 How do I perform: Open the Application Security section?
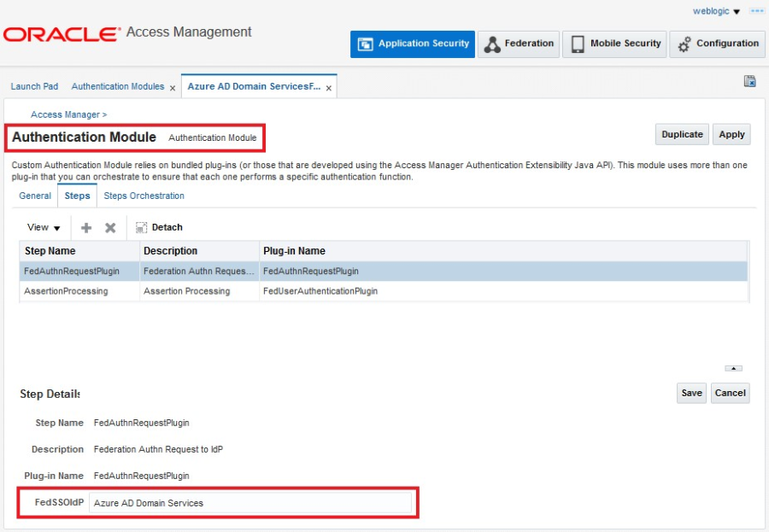[x=413, y=44]
